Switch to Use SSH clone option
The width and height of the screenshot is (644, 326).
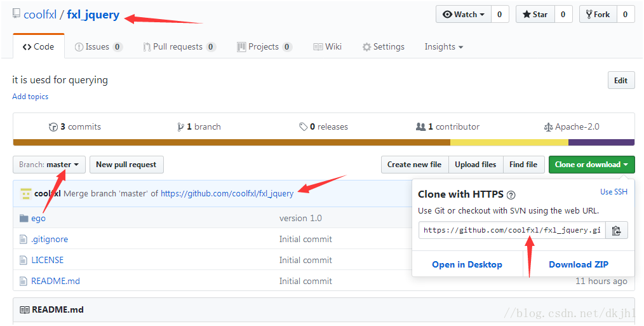pos(614,192)
